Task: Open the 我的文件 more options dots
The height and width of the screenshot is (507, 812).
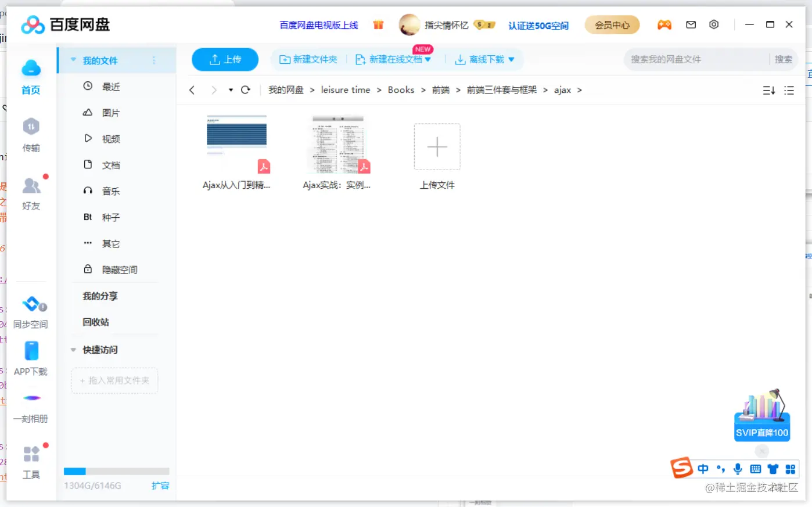Action: click(x=154, y=60)
